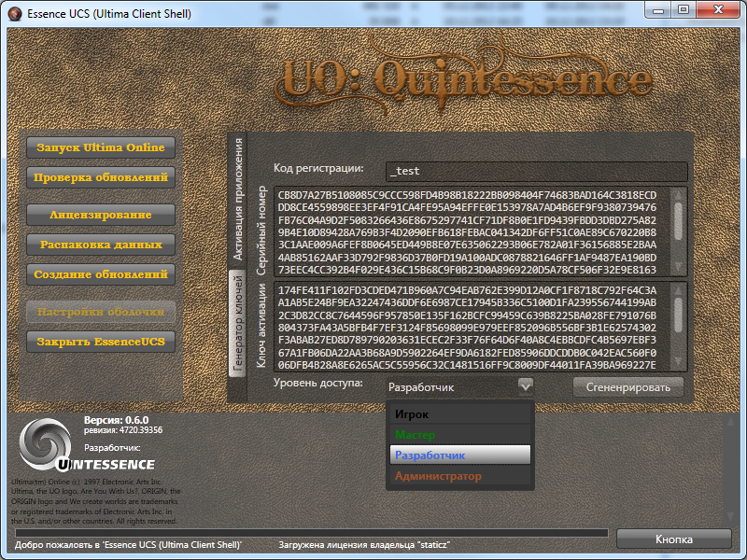
Task: Switch to the 'Активация приложения' vertical tab
Action: pyautogui.click(x=238, y=199)
